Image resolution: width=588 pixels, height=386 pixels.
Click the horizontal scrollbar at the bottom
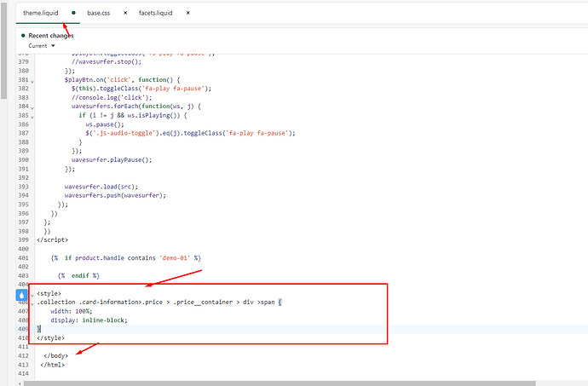(x=256, y=383)
